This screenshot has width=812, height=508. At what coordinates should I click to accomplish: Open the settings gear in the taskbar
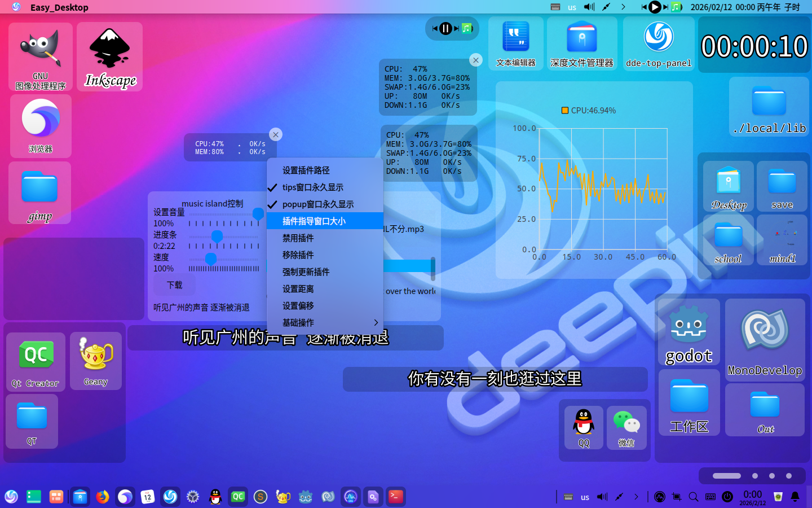[192, 497]
